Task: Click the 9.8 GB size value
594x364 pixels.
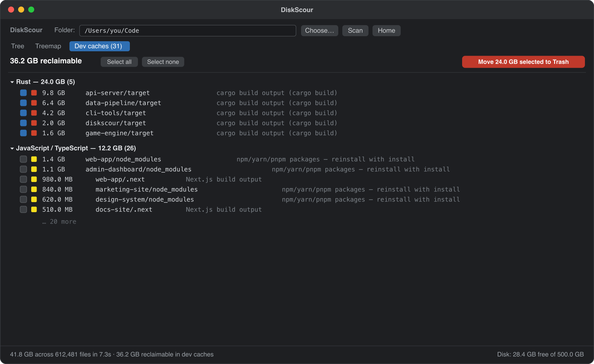Action: 54,93
